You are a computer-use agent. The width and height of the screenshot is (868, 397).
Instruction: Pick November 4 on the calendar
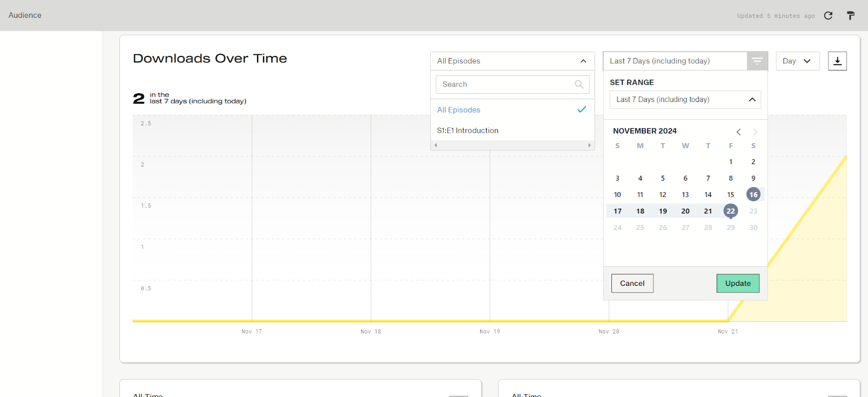pos(640,178)
